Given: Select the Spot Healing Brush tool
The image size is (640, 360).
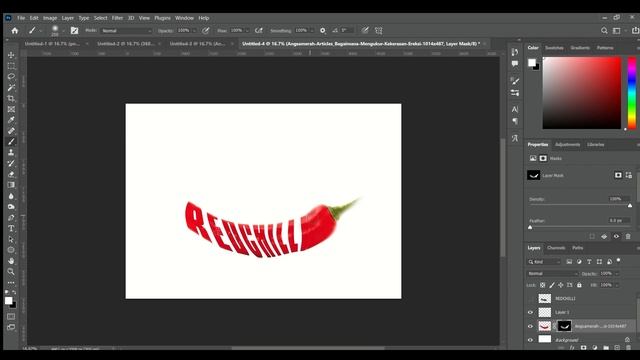Looking at the screenshot, I should click(11, 131).
